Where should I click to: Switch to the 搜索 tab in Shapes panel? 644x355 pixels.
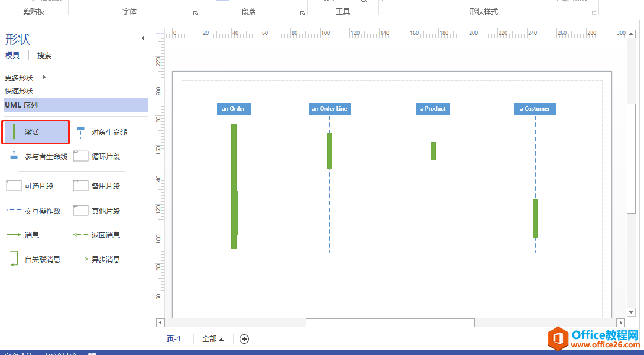click(x=43, y=55)
